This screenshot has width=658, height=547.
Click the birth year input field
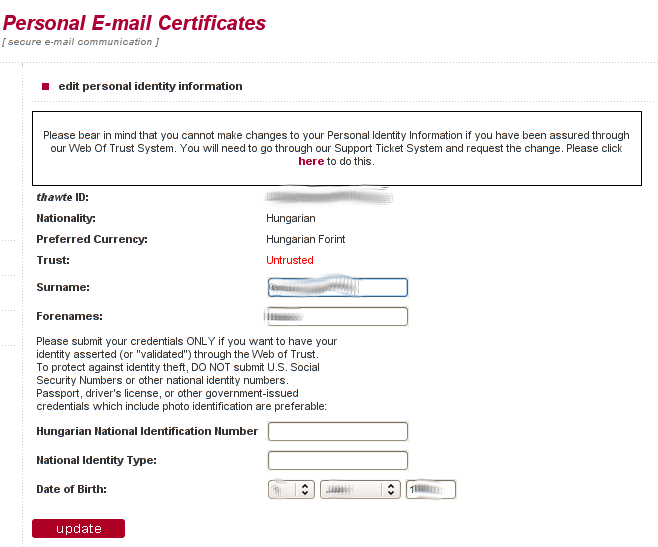tap(431, 489)
